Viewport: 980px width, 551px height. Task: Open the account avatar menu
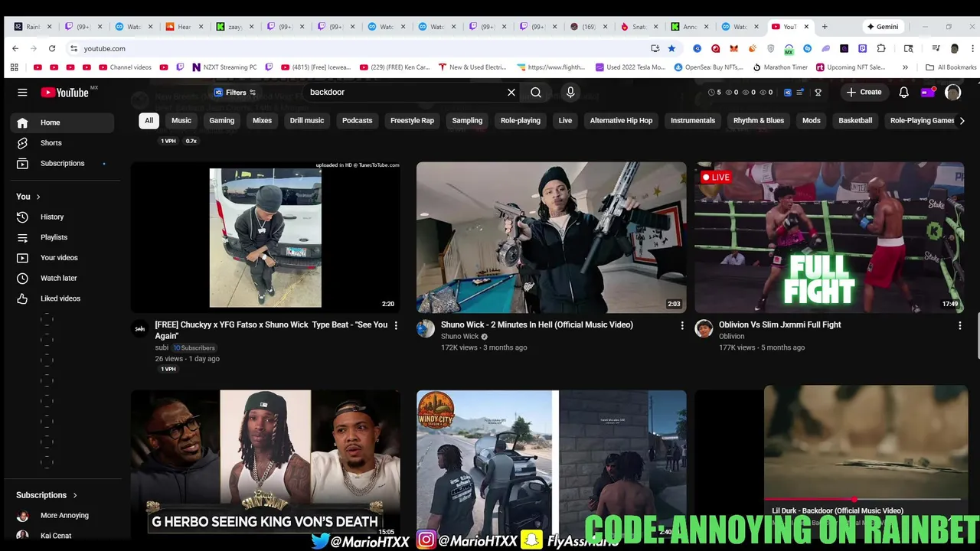pos(952,93)
